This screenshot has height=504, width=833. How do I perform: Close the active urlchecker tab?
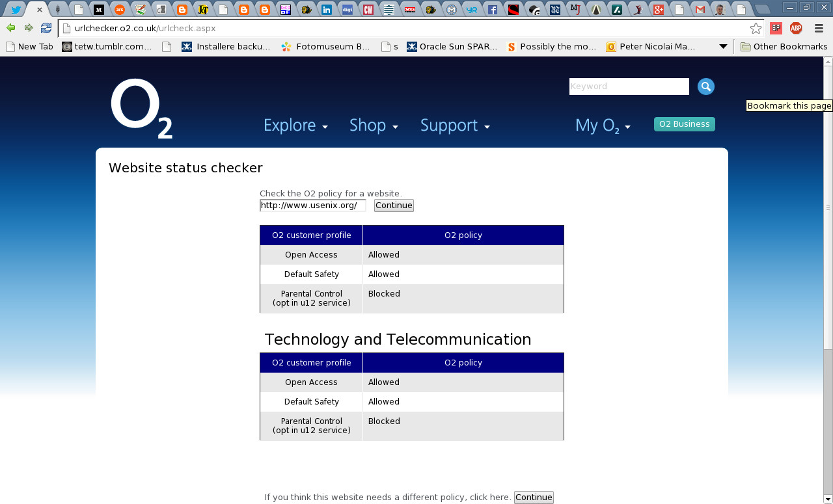(x=40, y=10)
